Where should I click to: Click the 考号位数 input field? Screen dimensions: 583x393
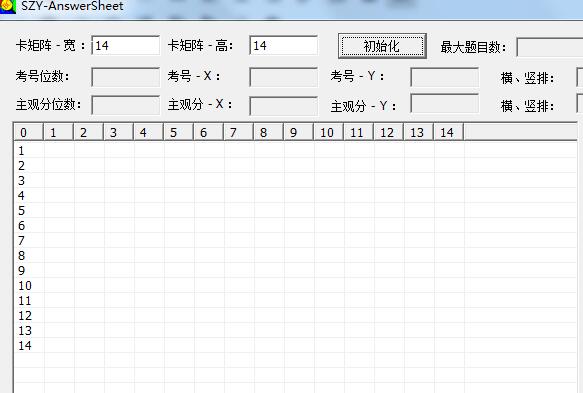click(x=126, y=77)
